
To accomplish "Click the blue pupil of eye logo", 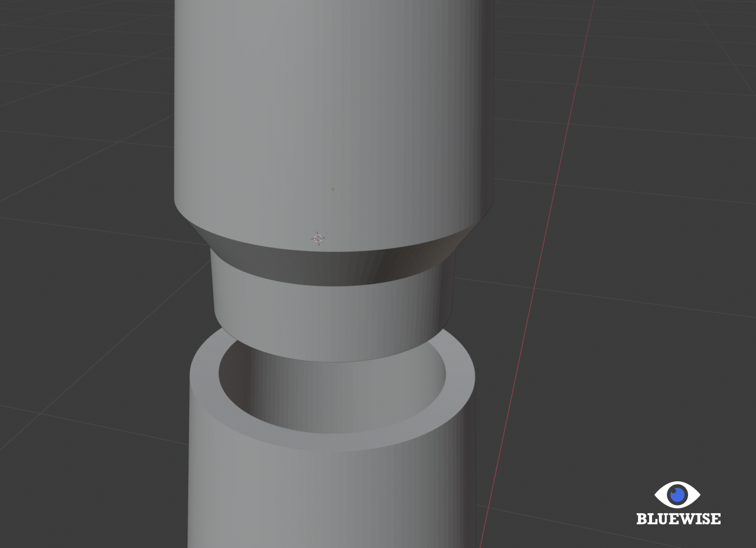I will coord(678,494).
